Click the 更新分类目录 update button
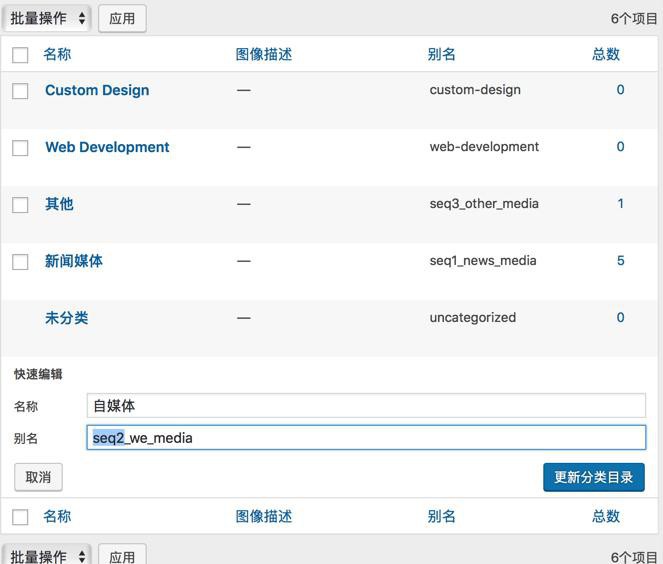663x564 pixels. [593, 477]
